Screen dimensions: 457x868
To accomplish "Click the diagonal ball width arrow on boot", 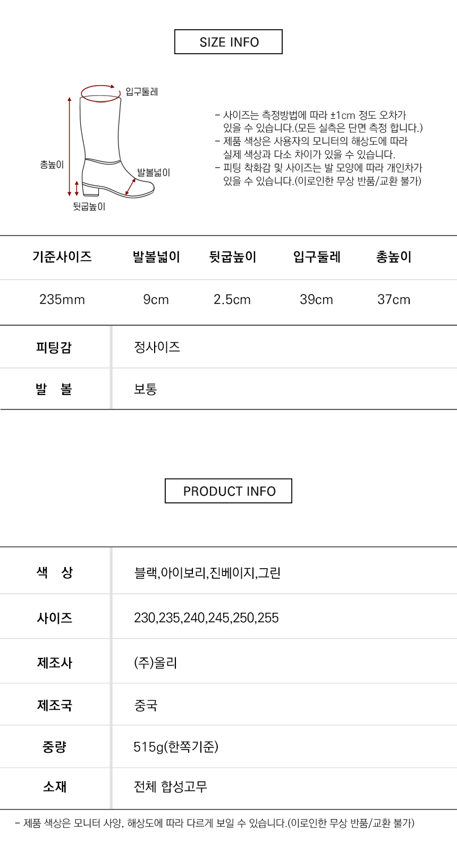I will pyautogui.click(x=130, y=187).
